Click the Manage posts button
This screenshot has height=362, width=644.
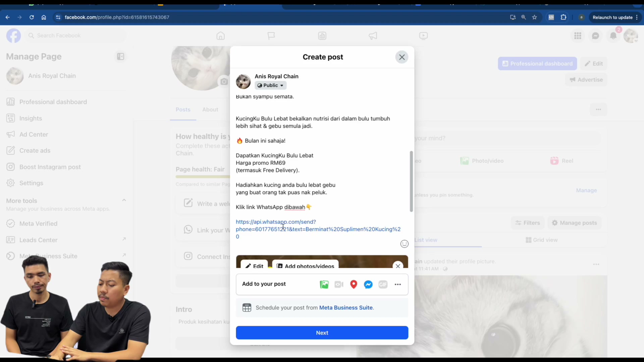(x=575, y=223)
